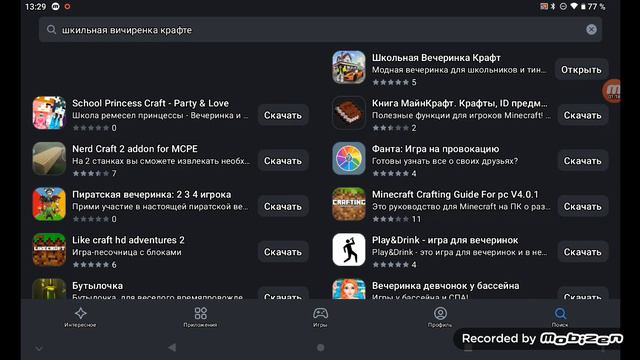Open the title Minecraft Crafting Guide For pc V4.0.1
This screenshot has width=640, height=360.
(x=455, y=195)
